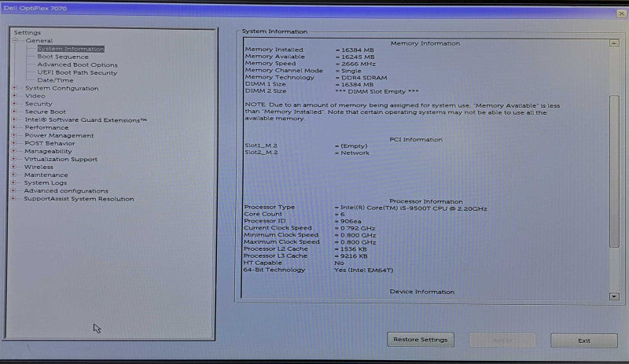629x364 pixels.
Task: Close the BIOS setup window
Action: click(x=621, y=13)
